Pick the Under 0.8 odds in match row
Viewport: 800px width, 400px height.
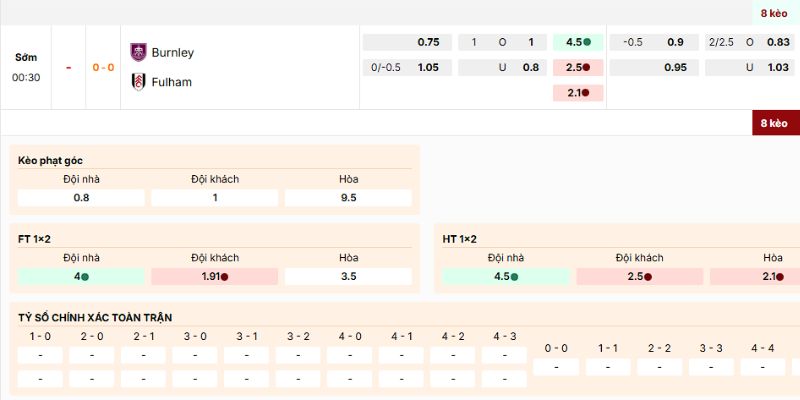[503, 68]
